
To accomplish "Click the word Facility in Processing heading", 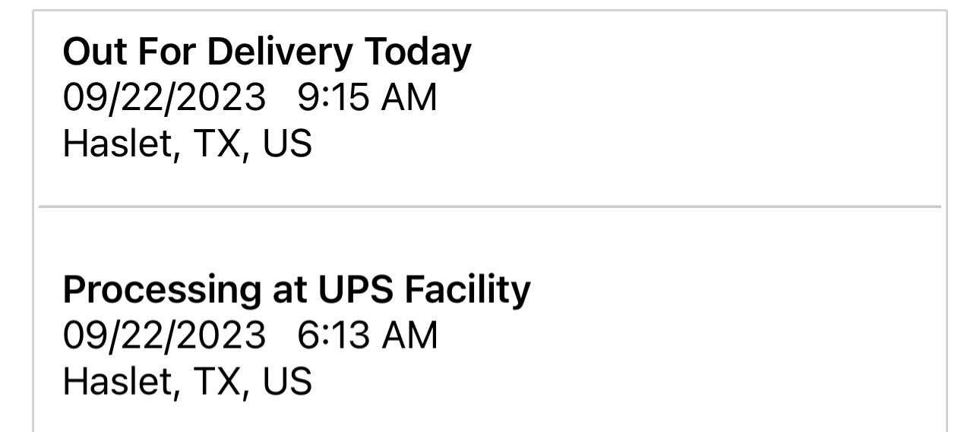I will point(469,289).
